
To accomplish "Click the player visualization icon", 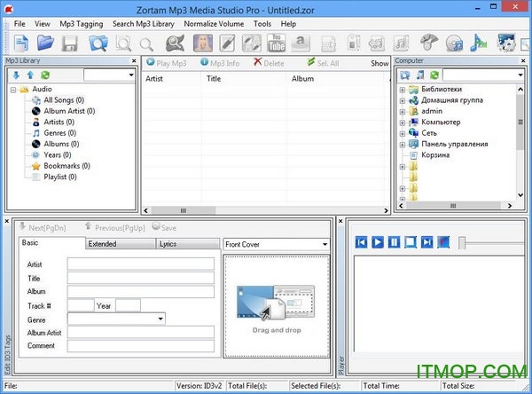I will 443,242.
